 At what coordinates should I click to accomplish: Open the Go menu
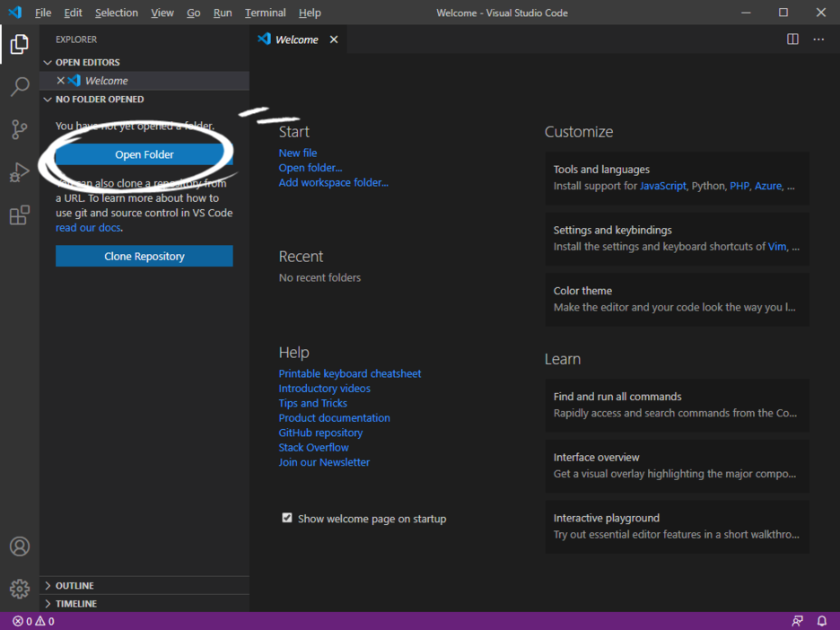tap(193, 13)
